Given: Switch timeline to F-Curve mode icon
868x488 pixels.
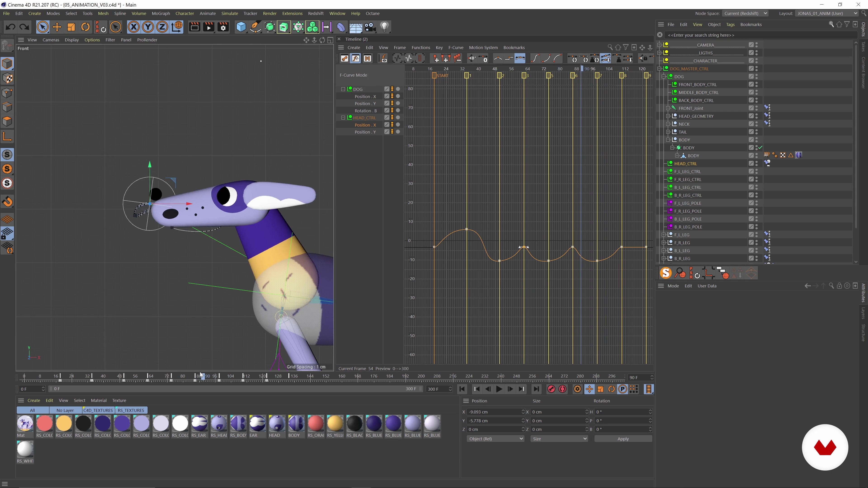Looking at the screenshot, I should tap(356, 59).
